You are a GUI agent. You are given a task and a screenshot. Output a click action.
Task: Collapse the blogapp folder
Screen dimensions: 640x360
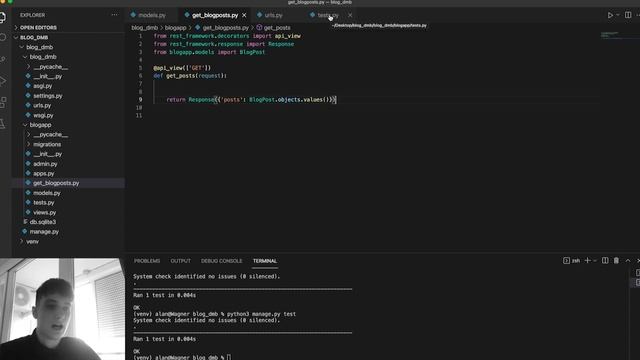pos(40,125)
